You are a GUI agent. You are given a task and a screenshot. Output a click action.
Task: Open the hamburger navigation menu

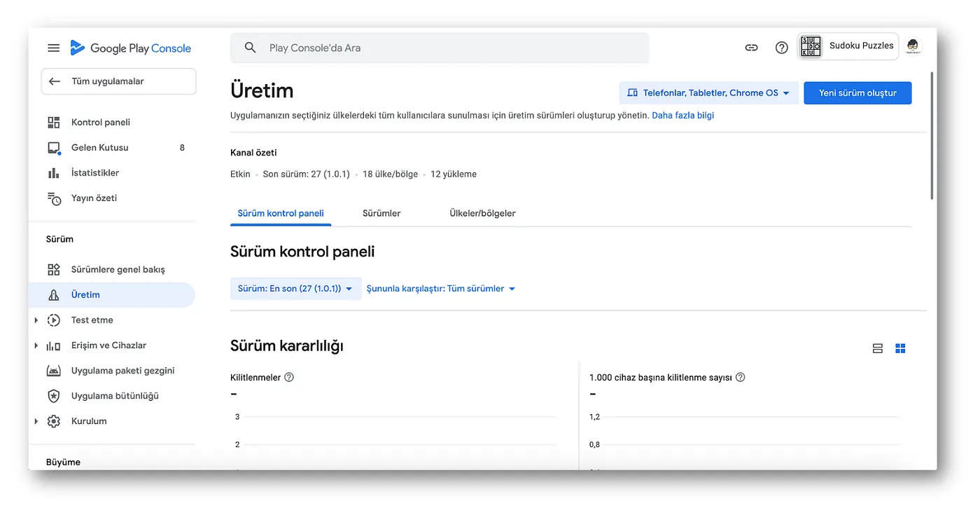coord(54,48)
